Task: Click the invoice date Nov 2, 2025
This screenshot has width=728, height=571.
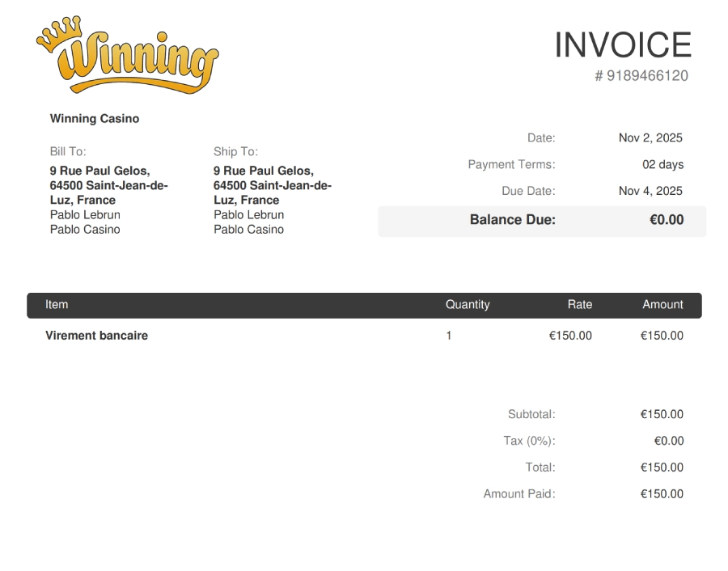Action: point(650,138)
